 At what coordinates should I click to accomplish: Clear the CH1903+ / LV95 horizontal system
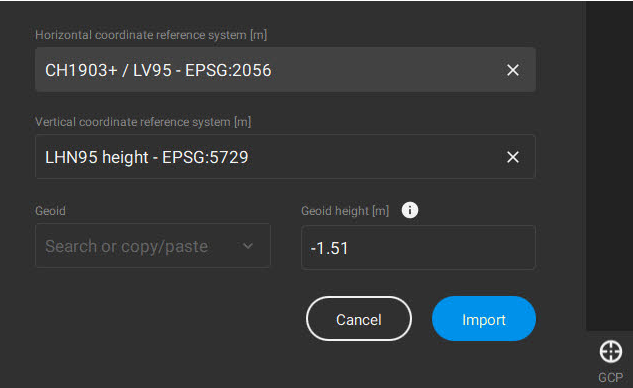513,70
